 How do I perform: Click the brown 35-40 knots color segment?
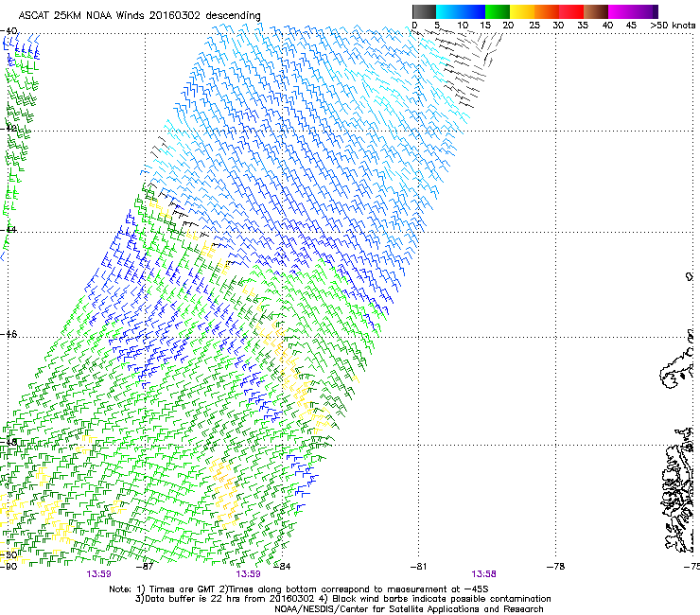(x=596, y=11)
